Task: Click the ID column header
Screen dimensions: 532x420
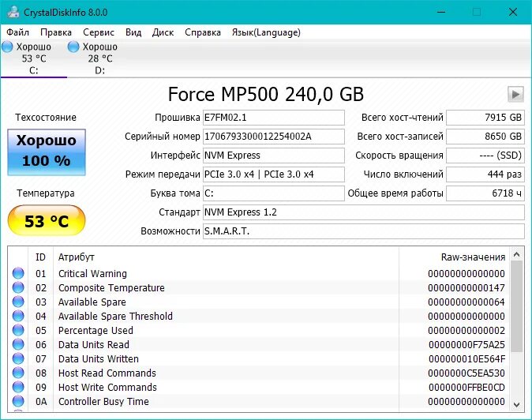Action: pos(40,257)
